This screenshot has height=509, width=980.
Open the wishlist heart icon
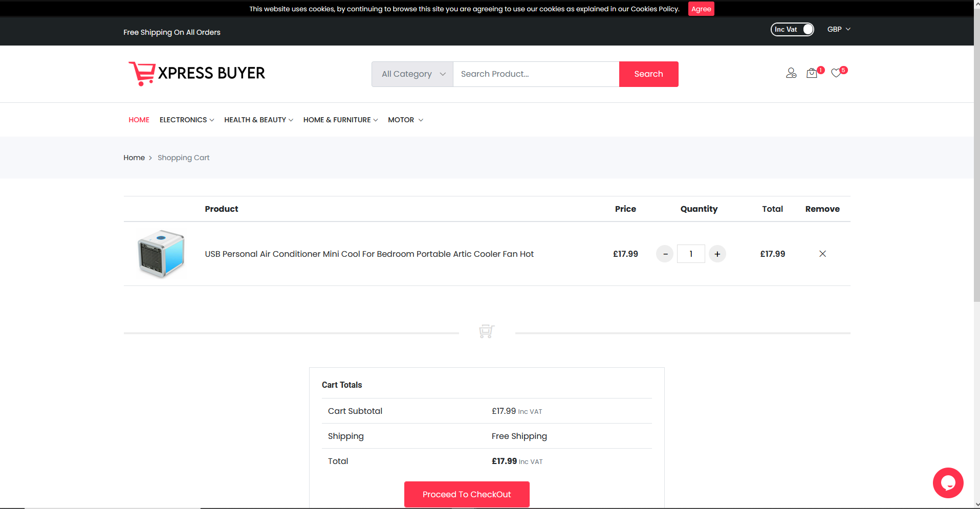point(836,73)
